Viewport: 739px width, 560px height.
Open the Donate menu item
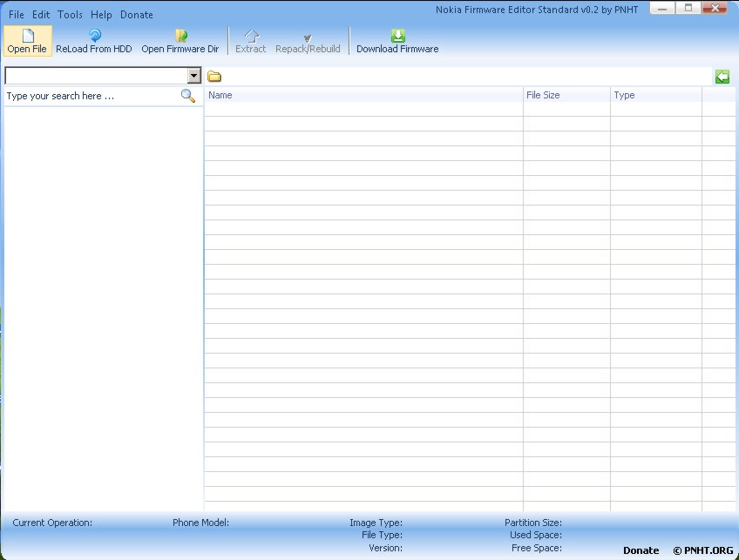tap(137, 15)
